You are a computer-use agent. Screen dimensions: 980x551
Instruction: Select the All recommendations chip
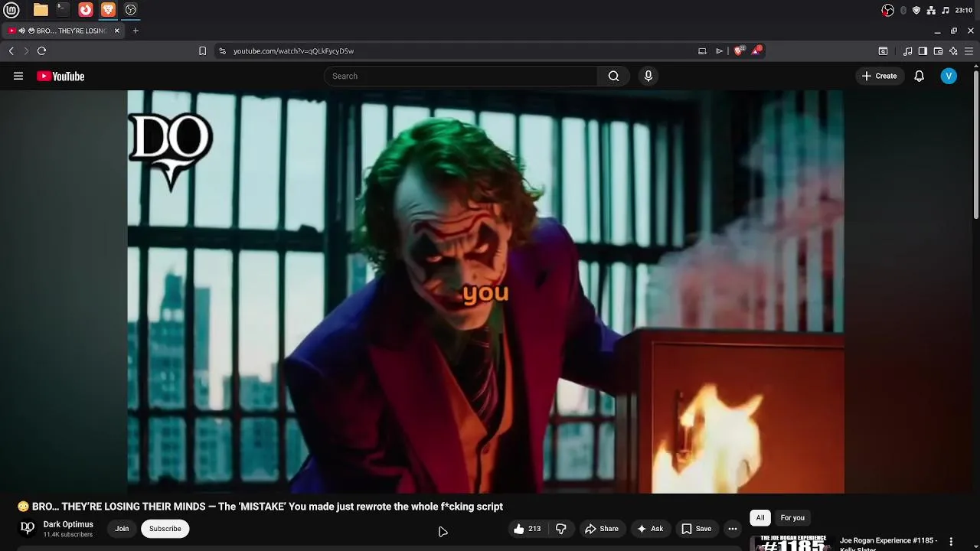tap(760, 518)
